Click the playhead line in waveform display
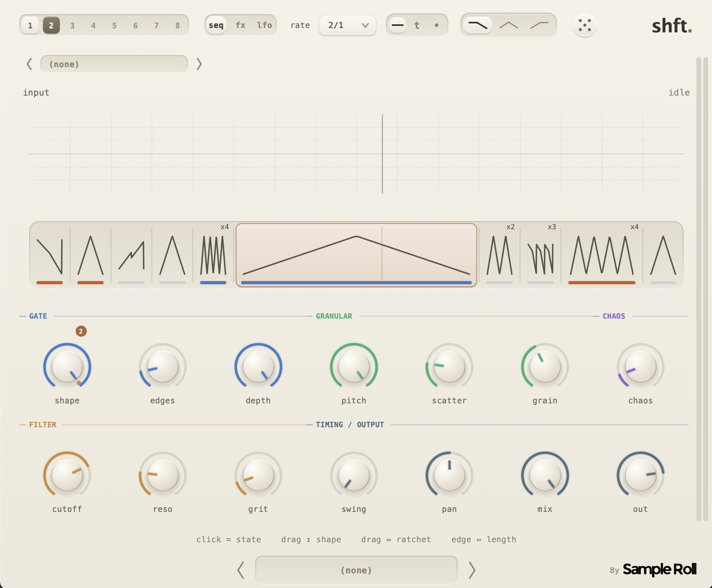This screenshot has width=712, height=588. (382, 154)
